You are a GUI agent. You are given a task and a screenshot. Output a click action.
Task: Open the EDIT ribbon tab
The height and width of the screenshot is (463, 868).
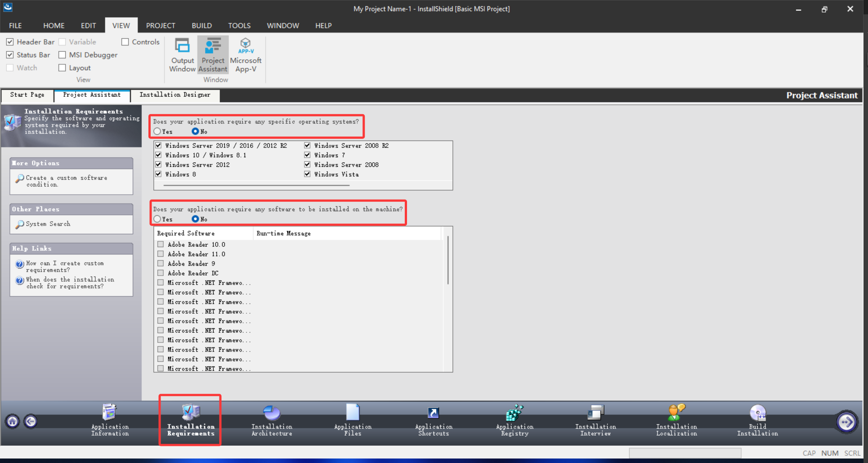[x=88, y=26]
